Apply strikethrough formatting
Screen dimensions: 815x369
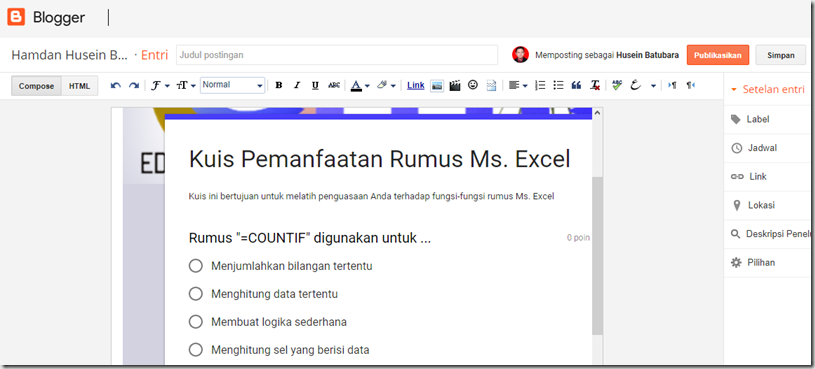pyautogui.click(x=334, y=86)
